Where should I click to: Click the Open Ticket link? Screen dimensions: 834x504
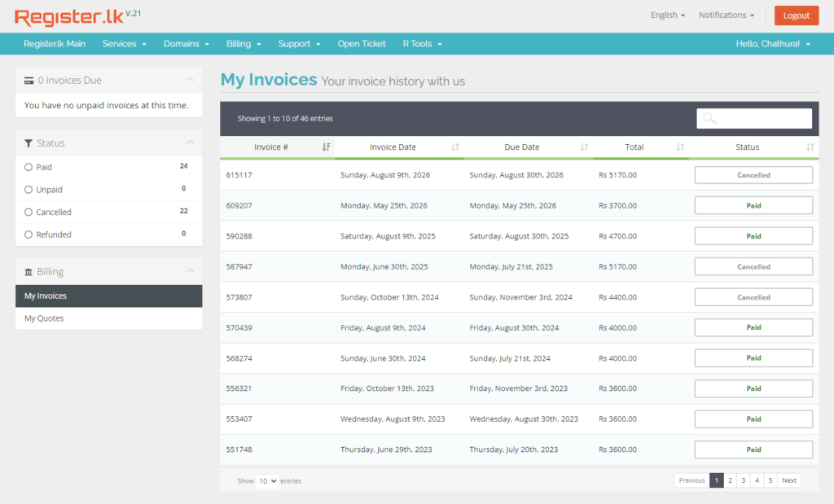(x=362, y=44)
